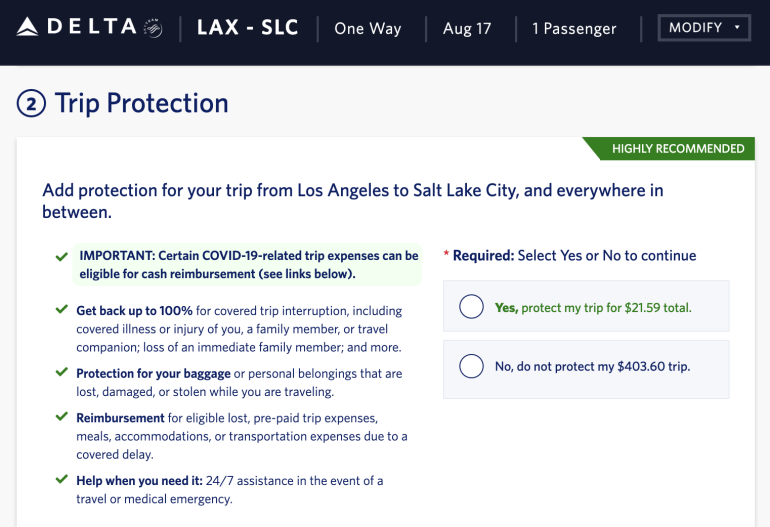Click the 1 Passenger label
770x527 pixels.
(x=574, y=29)
